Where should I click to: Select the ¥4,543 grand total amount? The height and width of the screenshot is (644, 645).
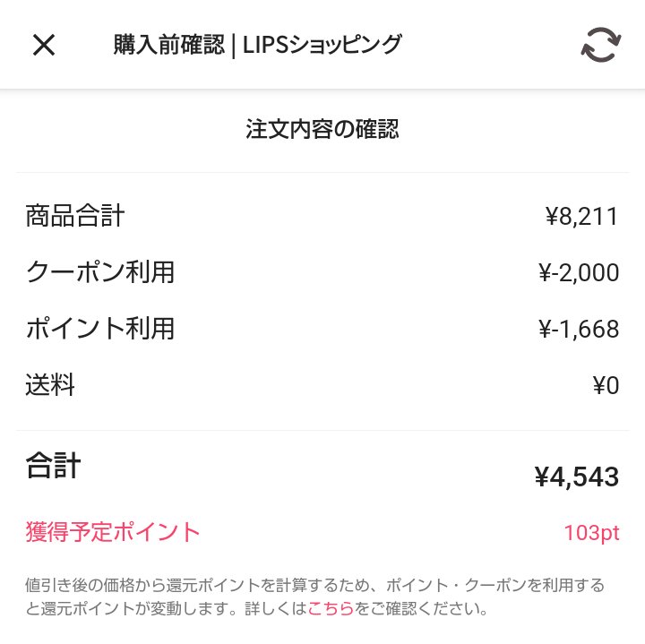click(576, 477)
